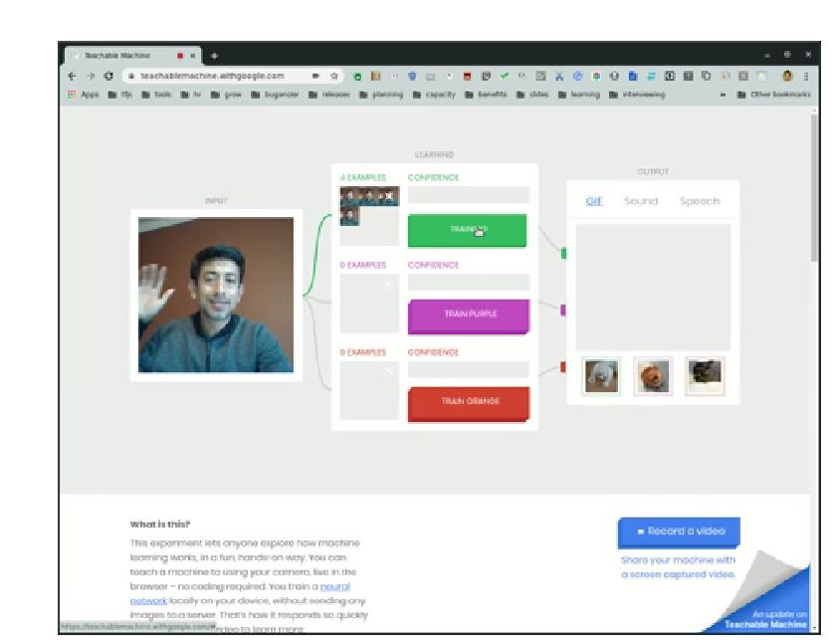Bookmark this page with the star icon

(x=333, y=76)
